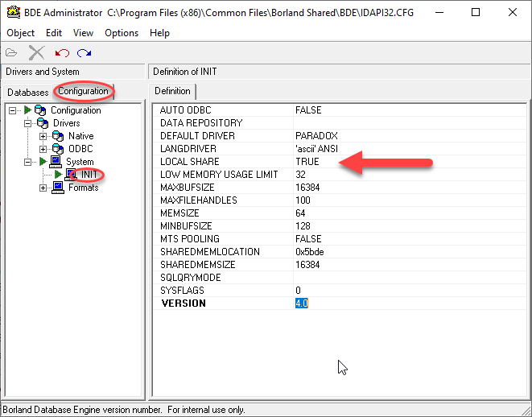The image size is (532, 417).
Task: Click the window resize grip in status bar
Action: coord(526,411)
